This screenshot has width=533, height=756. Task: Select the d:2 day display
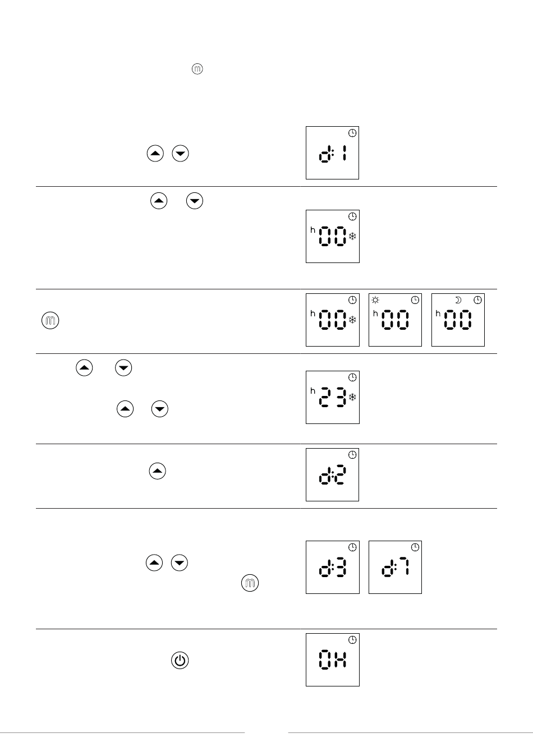332,474
